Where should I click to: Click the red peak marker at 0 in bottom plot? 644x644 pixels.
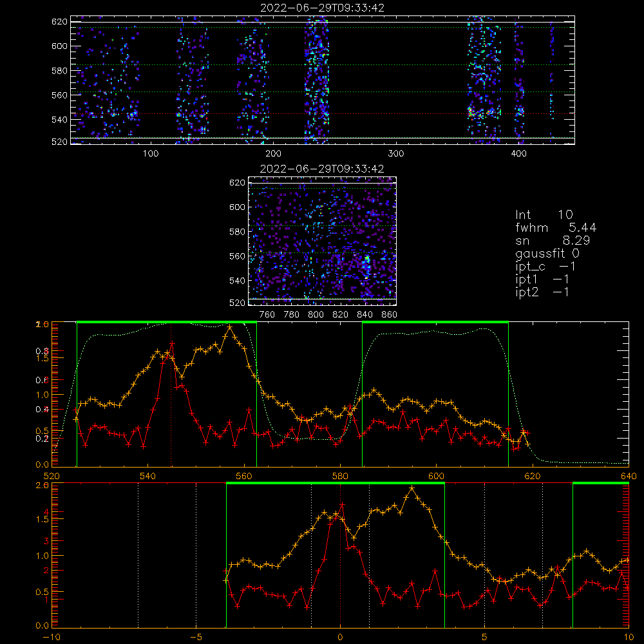point(342,504)
